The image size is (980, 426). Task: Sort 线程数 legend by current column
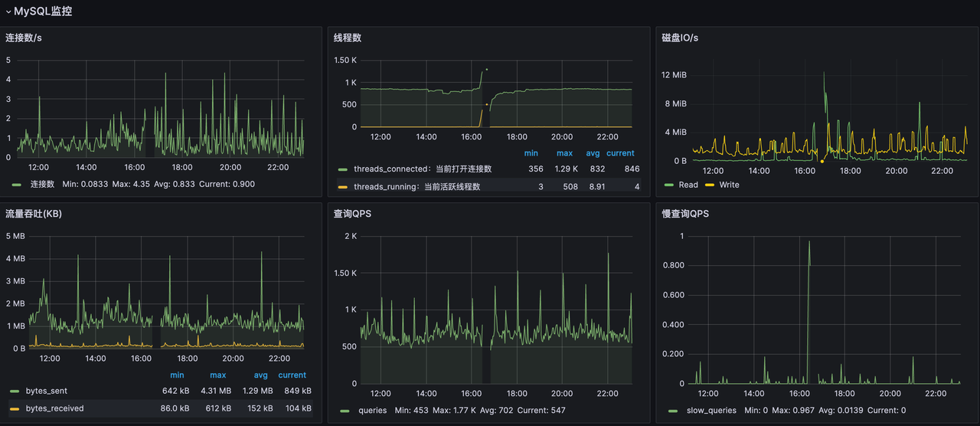621,153
